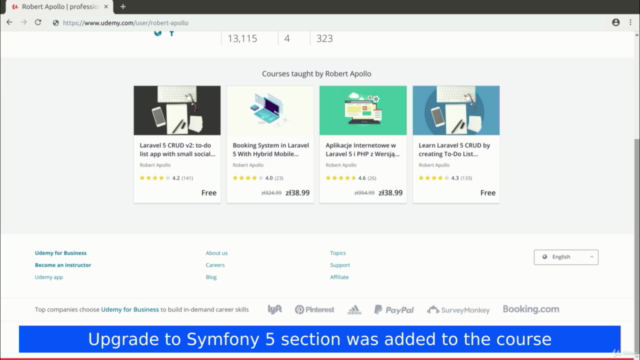Open Udemy for Business footer link
Screen dimensions: 640x360
tap(60, 253)
